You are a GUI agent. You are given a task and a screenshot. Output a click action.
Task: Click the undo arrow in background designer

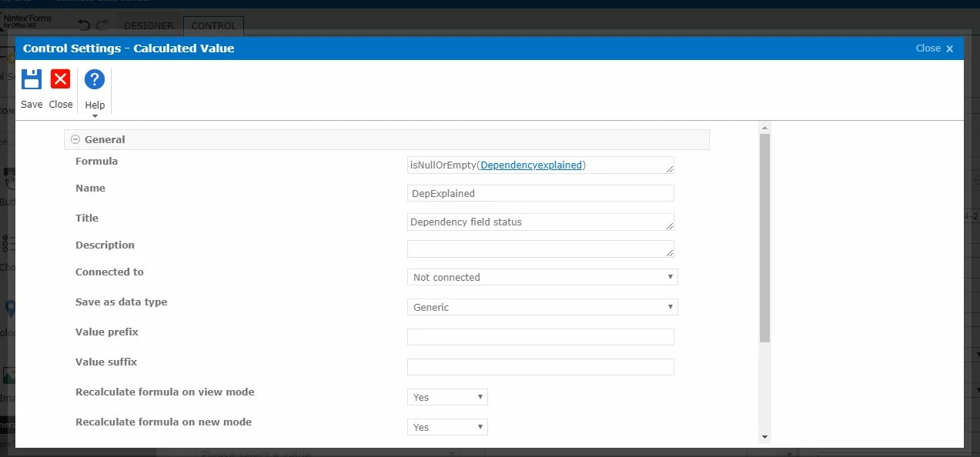coord(85,25)
